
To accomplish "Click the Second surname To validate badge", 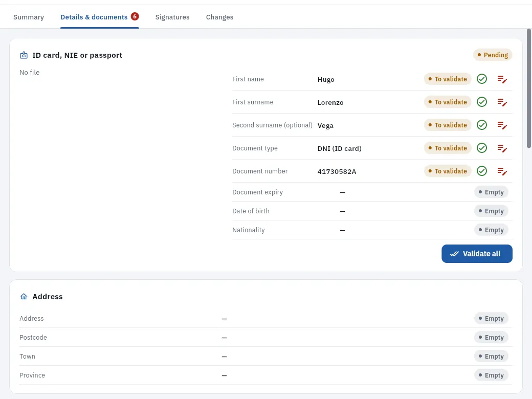I will [448, 125].
